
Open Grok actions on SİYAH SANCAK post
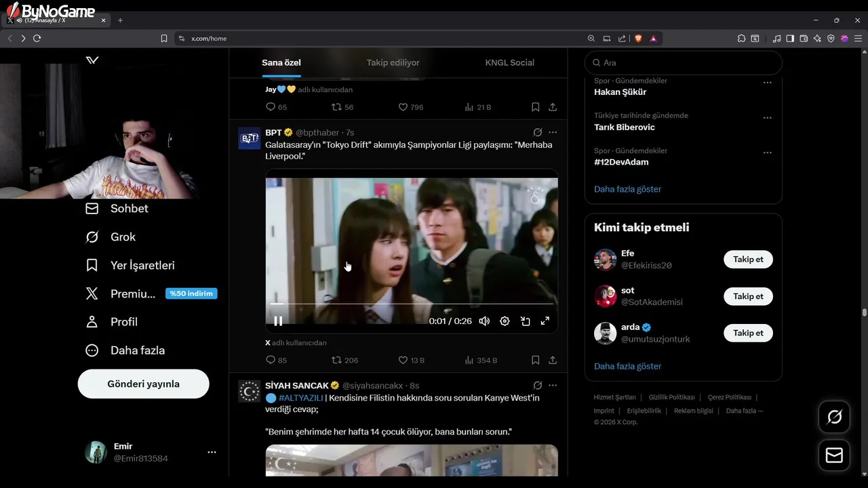pos(537,385)
